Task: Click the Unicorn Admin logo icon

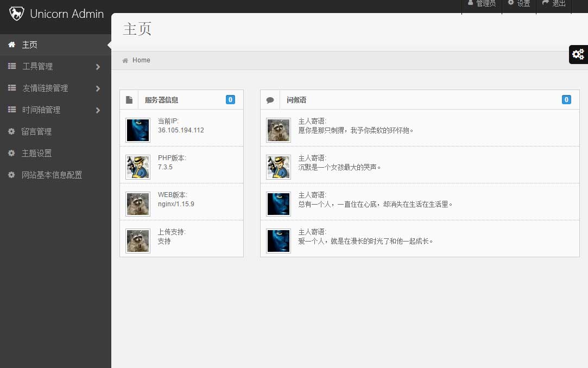Action: (x=16, y=13)
